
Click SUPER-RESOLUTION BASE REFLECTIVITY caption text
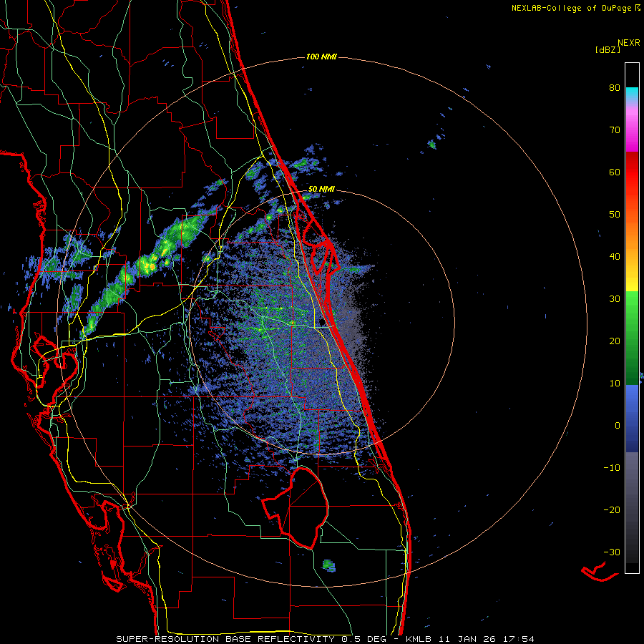point(225,639)
